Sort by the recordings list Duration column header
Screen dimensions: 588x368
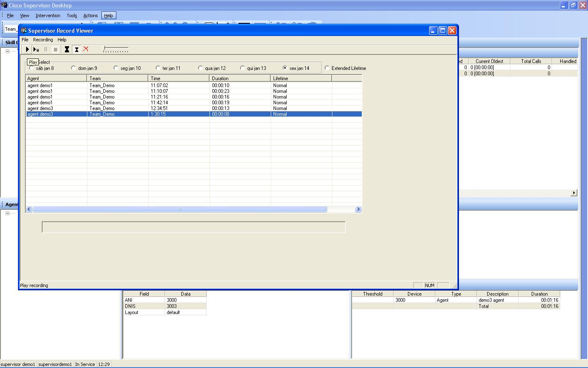click(240, 78)
